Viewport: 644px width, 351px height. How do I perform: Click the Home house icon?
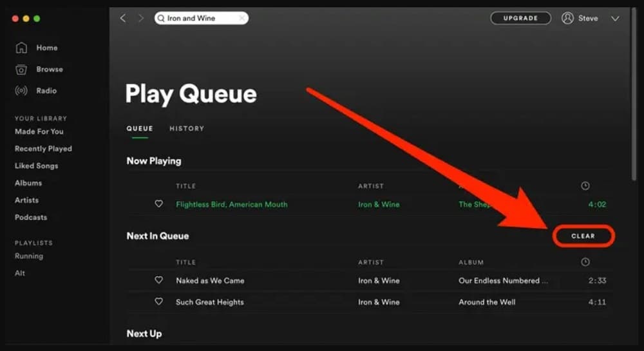[x=21, y=48]
